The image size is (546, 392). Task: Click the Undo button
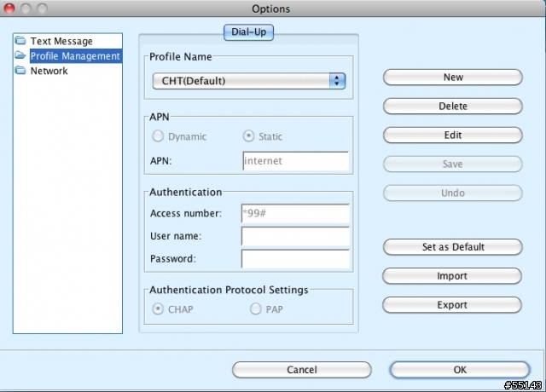[453, 193]
